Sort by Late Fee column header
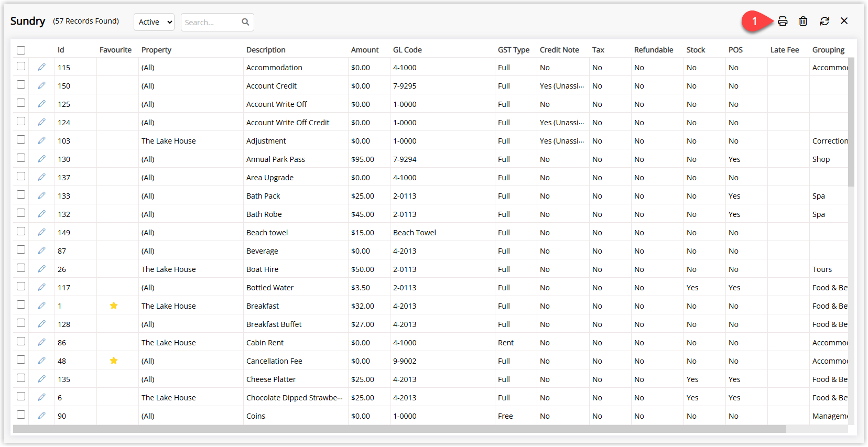 [x=785, y=50]
